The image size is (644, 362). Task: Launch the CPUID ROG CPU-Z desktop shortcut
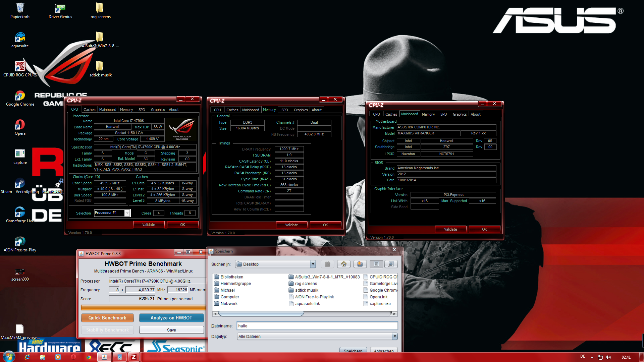(x=20, y=69)
